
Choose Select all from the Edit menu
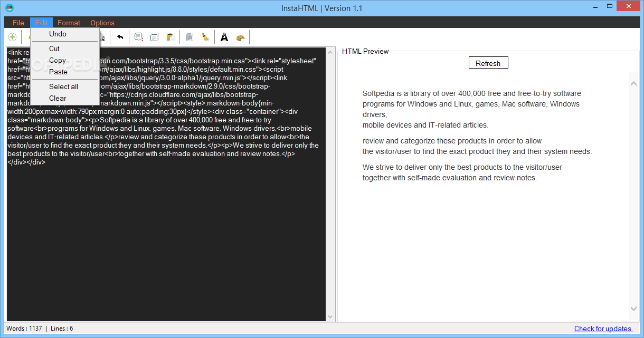coord(65,86)
